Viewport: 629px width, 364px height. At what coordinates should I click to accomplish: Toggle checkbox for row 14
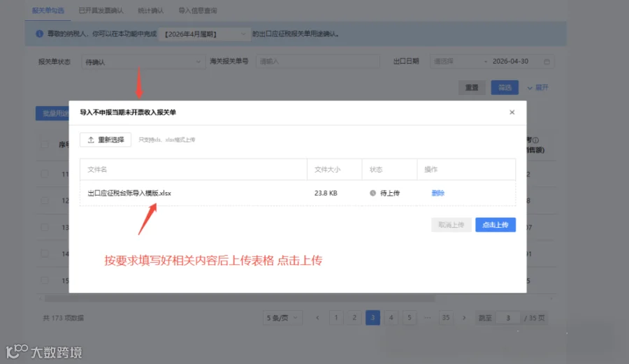(45, 254)
